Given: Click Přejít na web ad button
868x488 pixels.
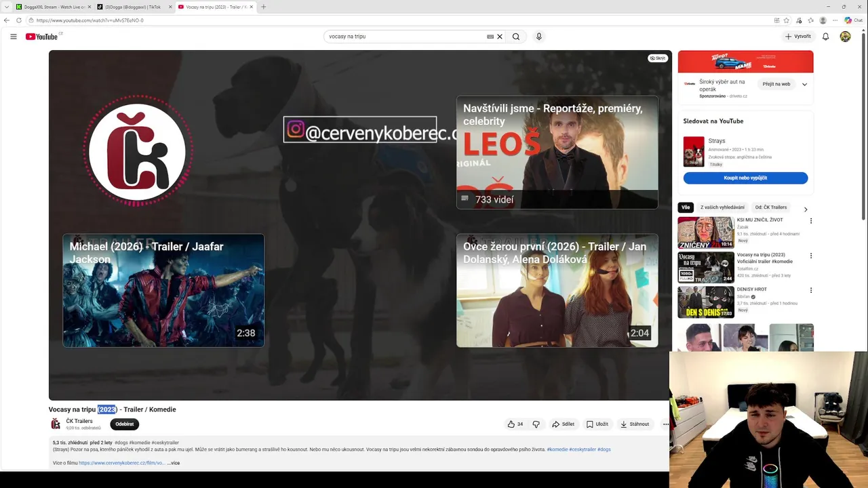Looking at the screenshot, I should point(776,84).
